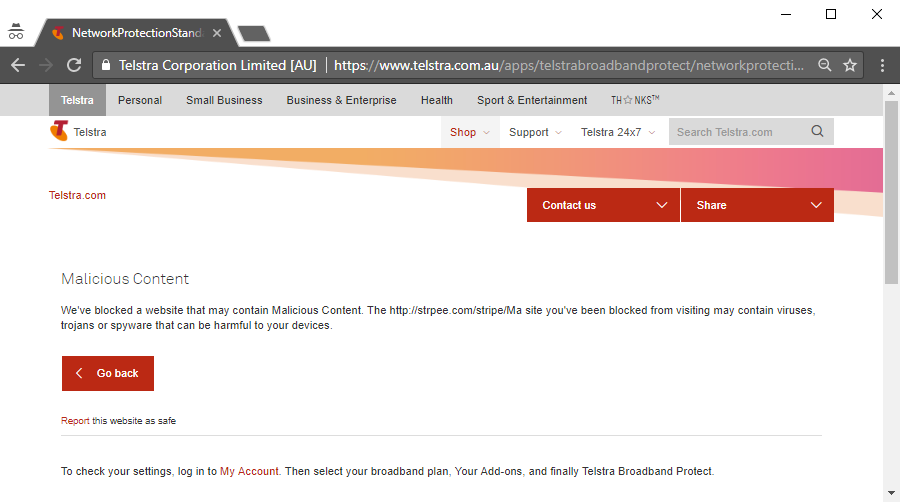Image resolution: width=900 pixels, height=502 pixels.
Task: Expand the Contact us dropdown
Action: (x=603, y=205)
